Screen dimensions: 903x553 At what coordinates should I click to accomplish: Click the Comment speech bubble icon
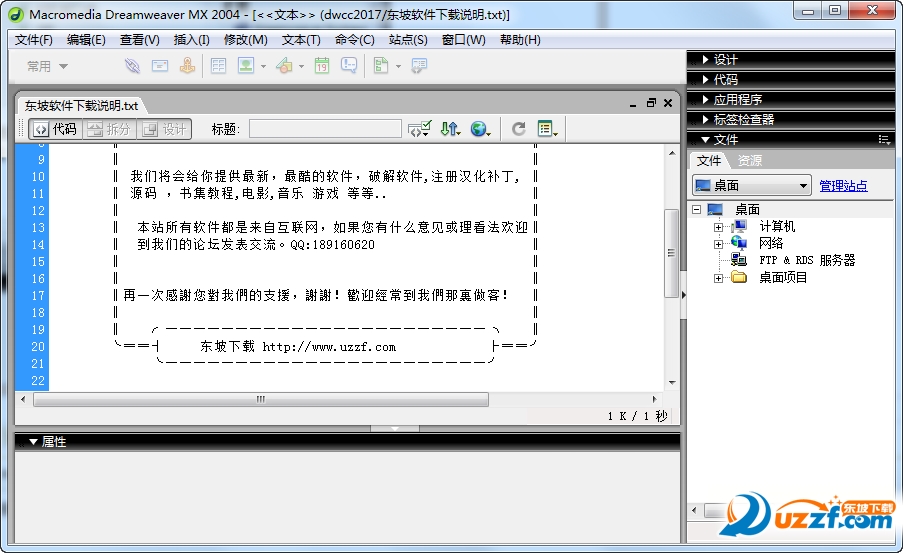(349, 66)
